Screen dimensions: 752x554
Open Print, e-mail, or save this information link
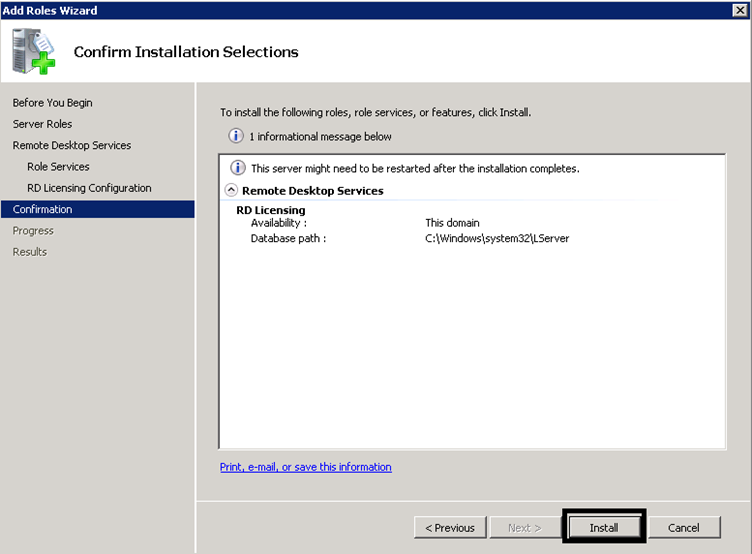tap(306, 467)
